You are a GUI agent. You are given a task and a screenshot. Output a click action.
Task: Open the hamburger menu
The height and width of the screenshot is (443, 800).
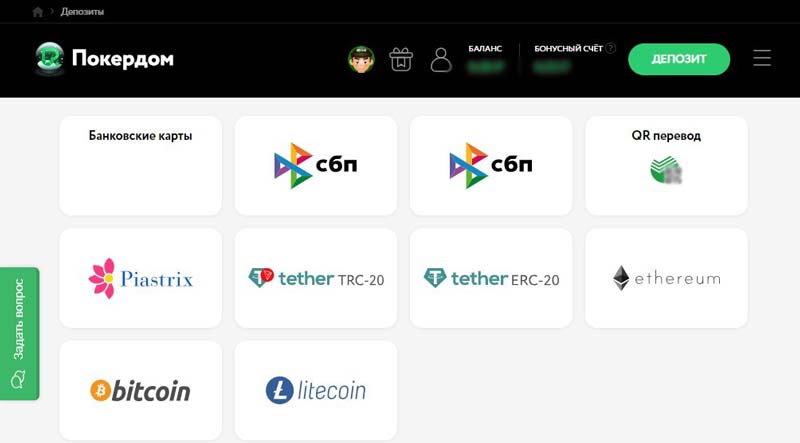point(762,58)
